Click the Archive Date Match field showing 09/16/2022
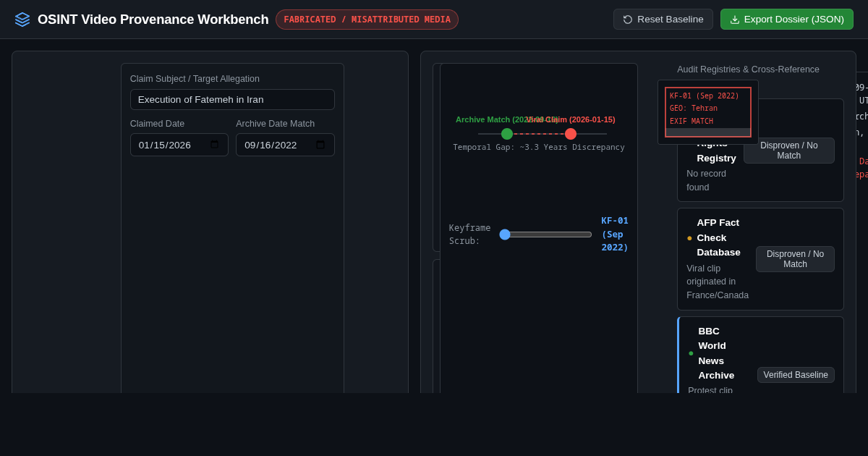868x456 pixels. click(x=285, y=145)
